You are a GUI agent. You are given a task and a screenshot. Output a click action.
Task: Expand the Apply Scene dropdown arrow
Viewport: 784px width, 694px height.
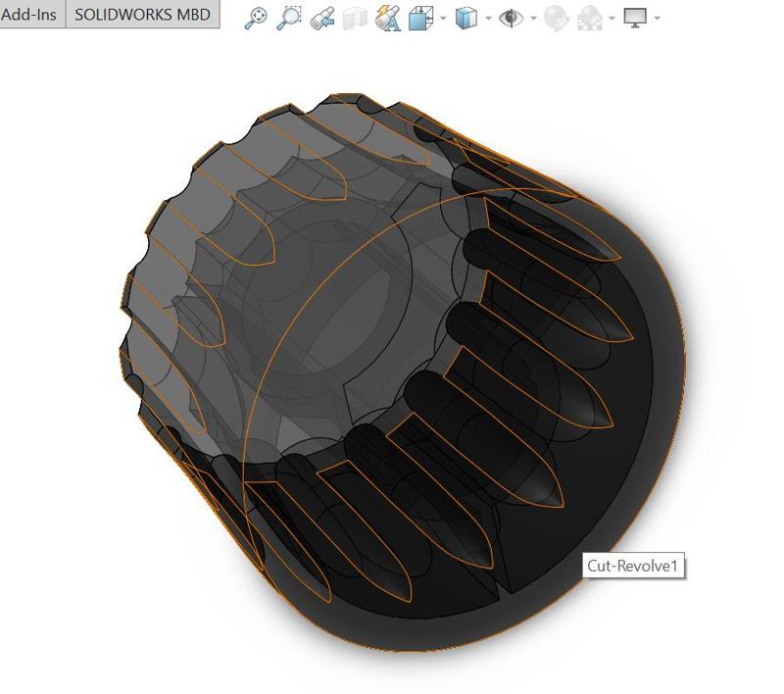point(612,19)
